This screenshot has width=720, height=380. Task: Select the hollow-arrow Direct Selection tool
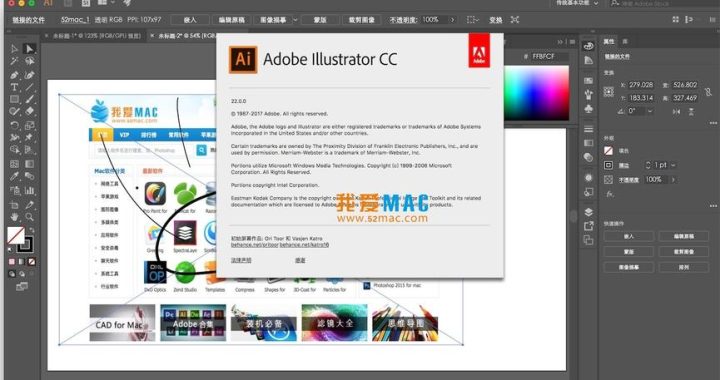click(14, 49)
